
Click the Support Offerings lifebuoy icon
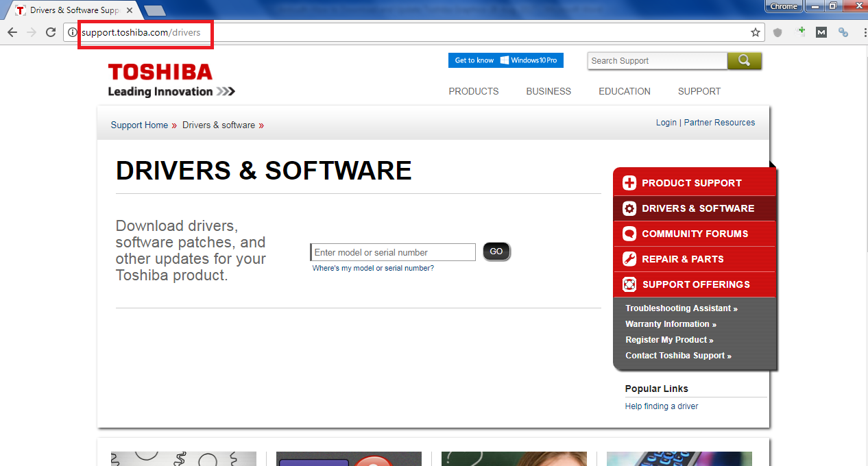pos(629,284)
